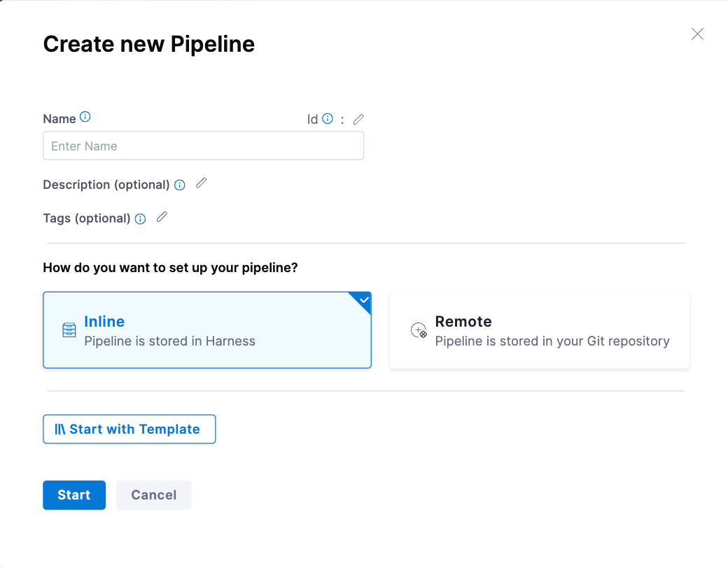
Task: Focus the Enter Name input field
Action: pos(203,146)
